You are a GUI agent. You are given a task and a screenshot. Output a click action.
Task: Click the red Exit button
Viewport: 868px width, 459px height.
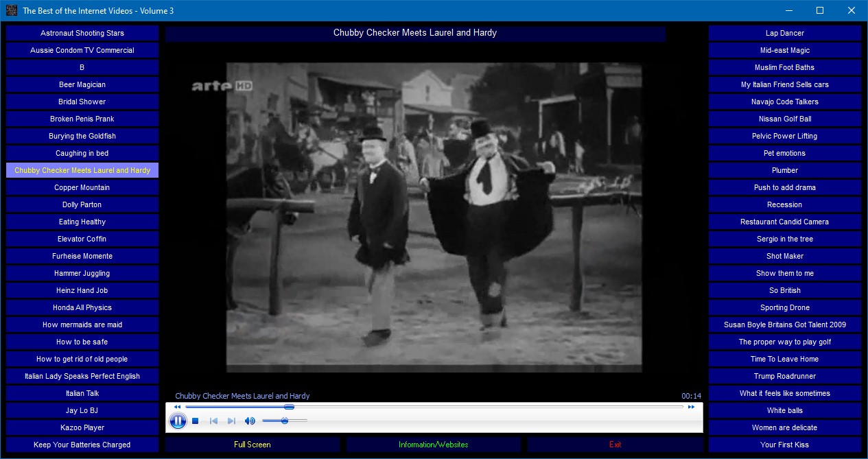coord(615,445)
